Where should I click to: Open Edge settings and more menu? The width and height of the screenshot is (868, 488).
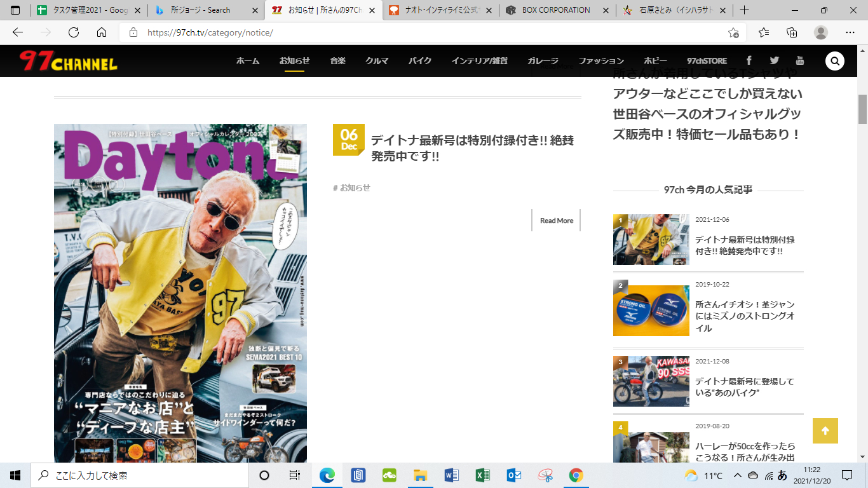click(850, 32)
